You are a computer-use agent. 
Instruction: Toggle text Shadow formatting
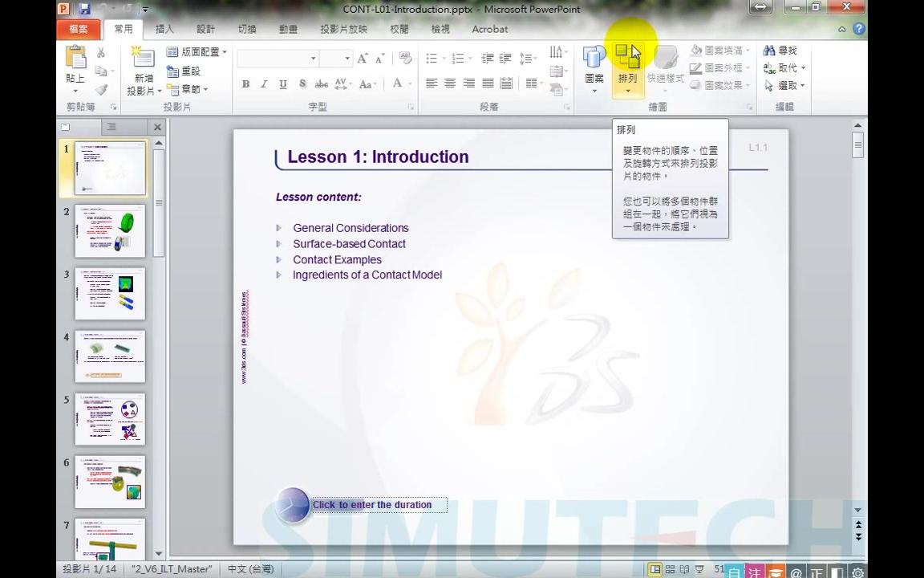tap(302, 83)
